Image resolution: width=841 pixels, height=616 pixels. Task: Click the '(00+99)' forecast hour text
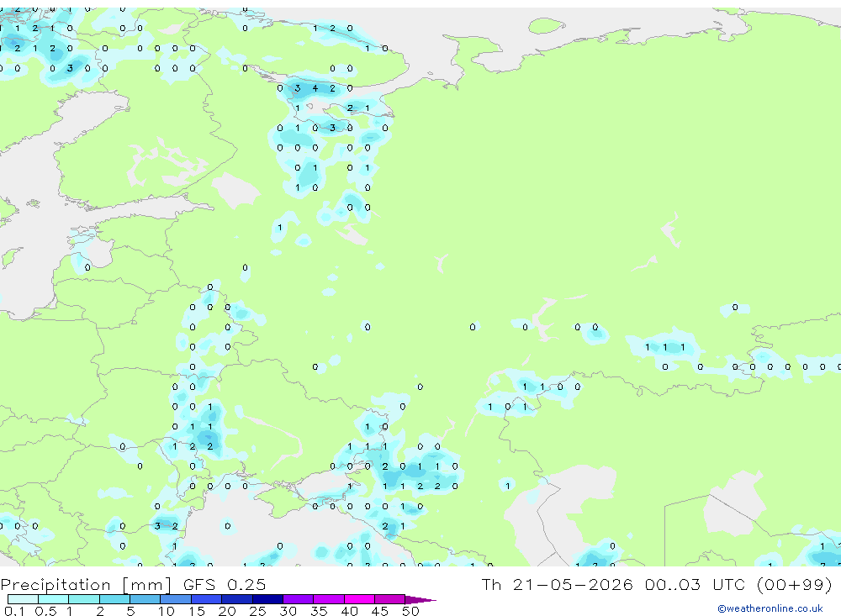795,584
